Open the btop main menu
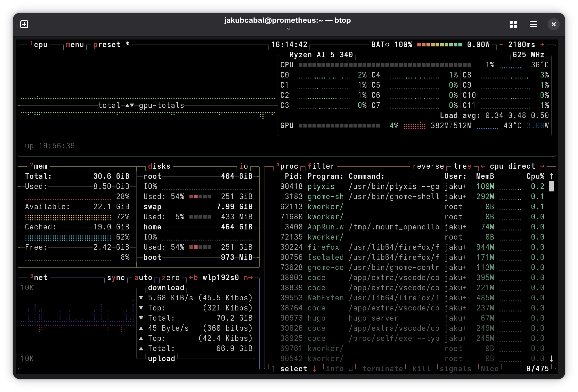Screen dimensions: 578x392 coord(74,44)
